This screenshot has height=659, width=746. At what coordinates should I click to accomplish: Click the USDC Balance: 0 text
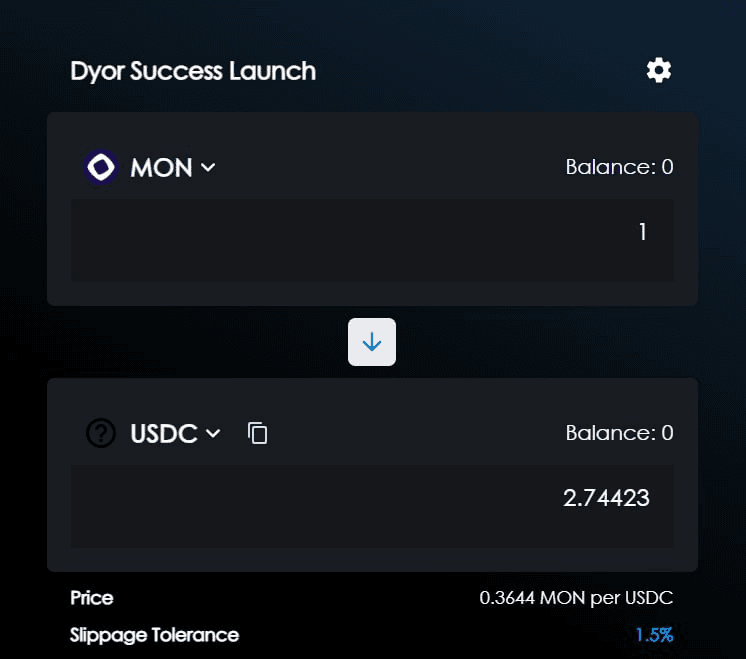point(619,433)
